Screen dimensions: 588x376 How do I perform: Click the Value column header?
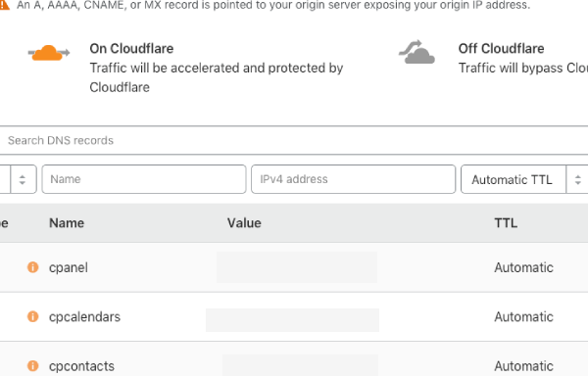coord(244,223)
